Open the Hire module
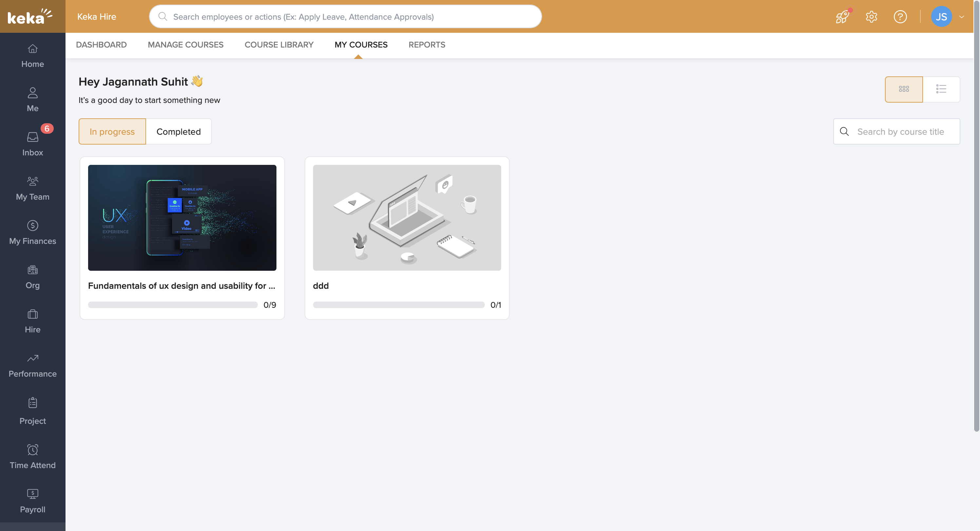The height and width of the screenshot is (531, 980). pos(32,320)
